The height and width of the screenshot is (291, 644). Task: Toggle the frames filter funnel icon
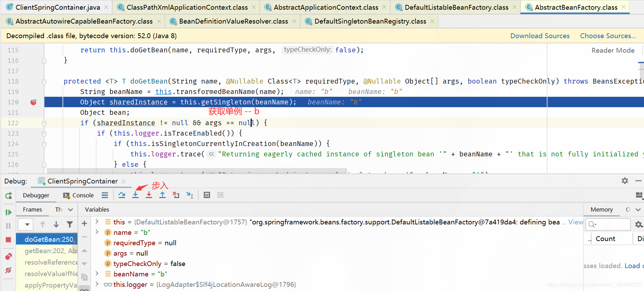[x=70, y=224]
